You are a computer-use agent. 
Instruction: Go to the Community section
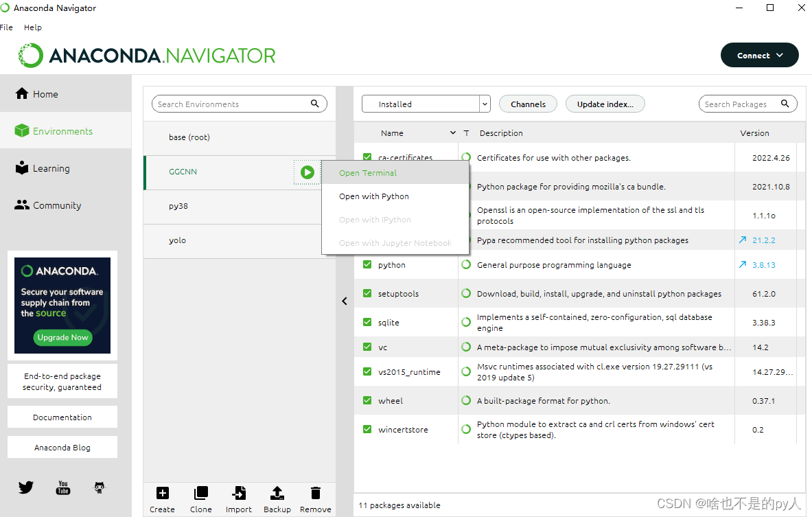(65, 205)
